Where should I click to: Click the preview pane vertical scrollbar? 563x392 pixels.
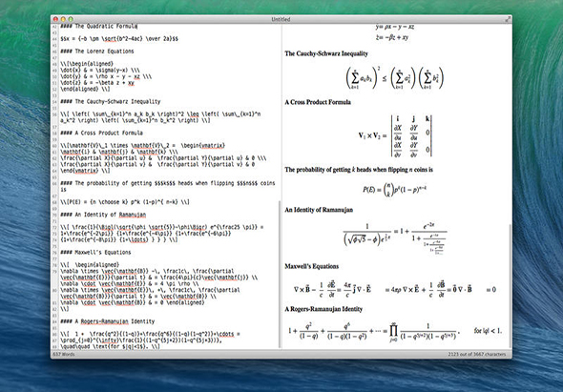pyautogui.click(x=511, y=285)
